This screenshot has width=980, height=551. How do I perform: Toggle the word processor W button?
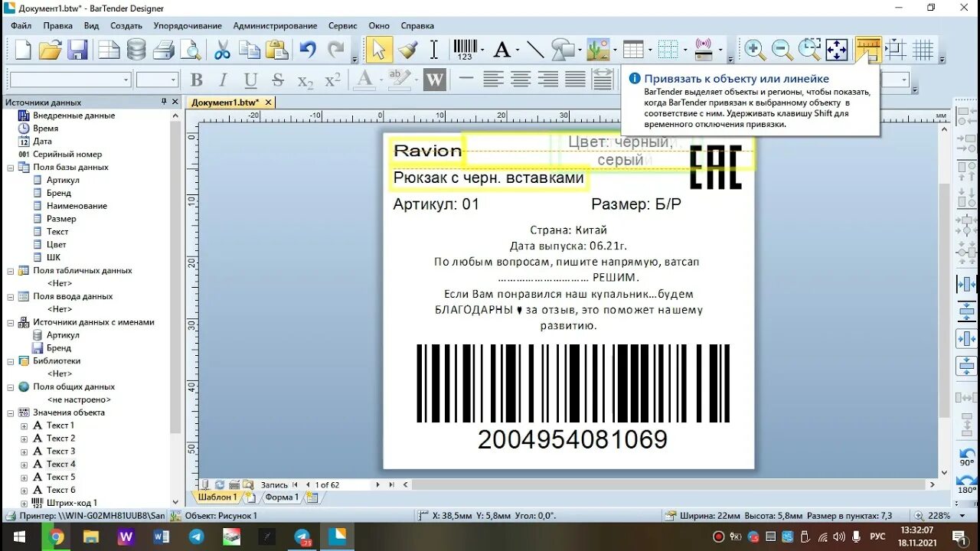pos(435,80)
